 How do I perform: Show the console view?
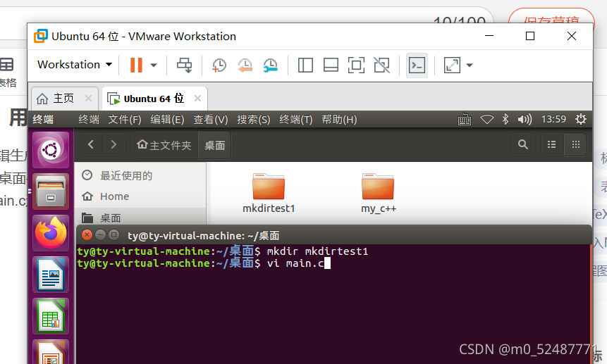(417, 65)
